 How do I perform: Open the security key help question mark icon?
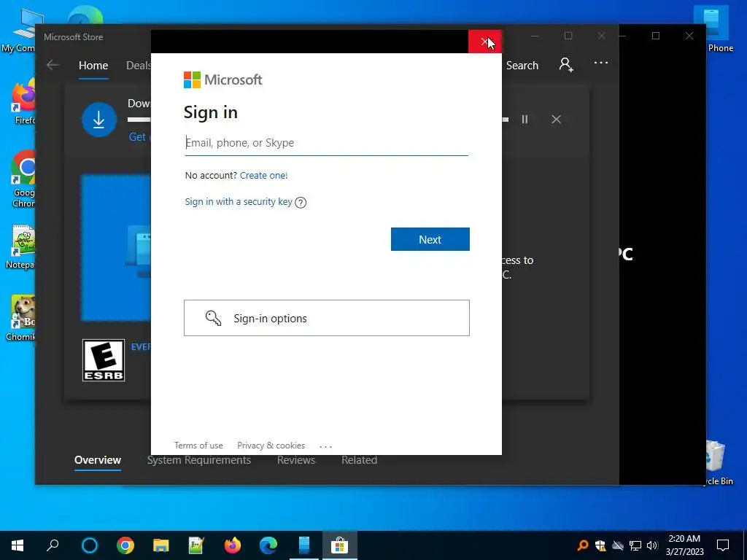coord(301,203)
